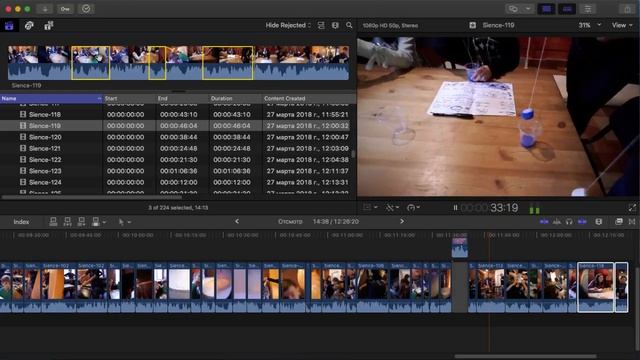Image resolution: width=640 pixels, height=360 pixels.
Task: Click the browser horizontal scrollbar
Action: pos(92,197)
